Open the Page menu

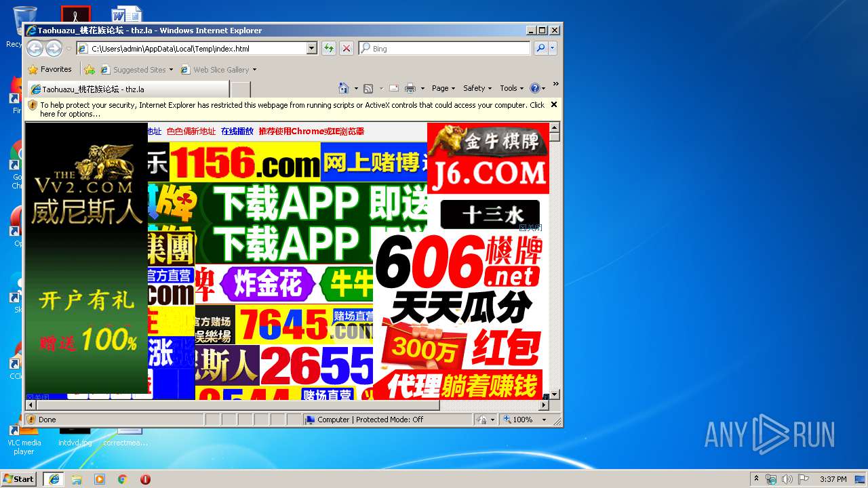coord(443,88)
